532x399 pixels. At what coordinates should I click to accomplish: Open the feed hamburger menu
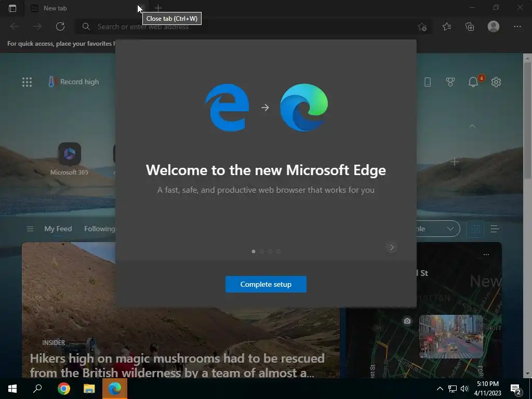30,229
